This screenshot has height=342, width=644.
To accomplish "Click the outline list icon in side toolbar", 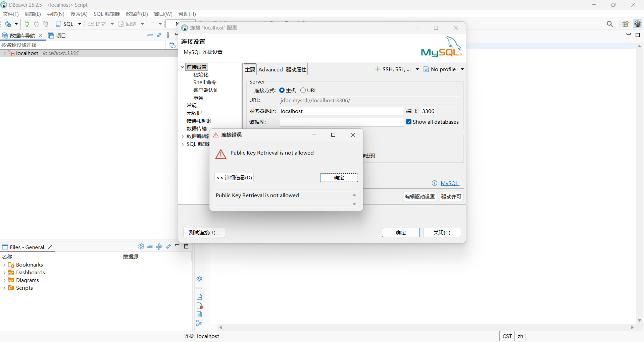I will tap(199, 323).
